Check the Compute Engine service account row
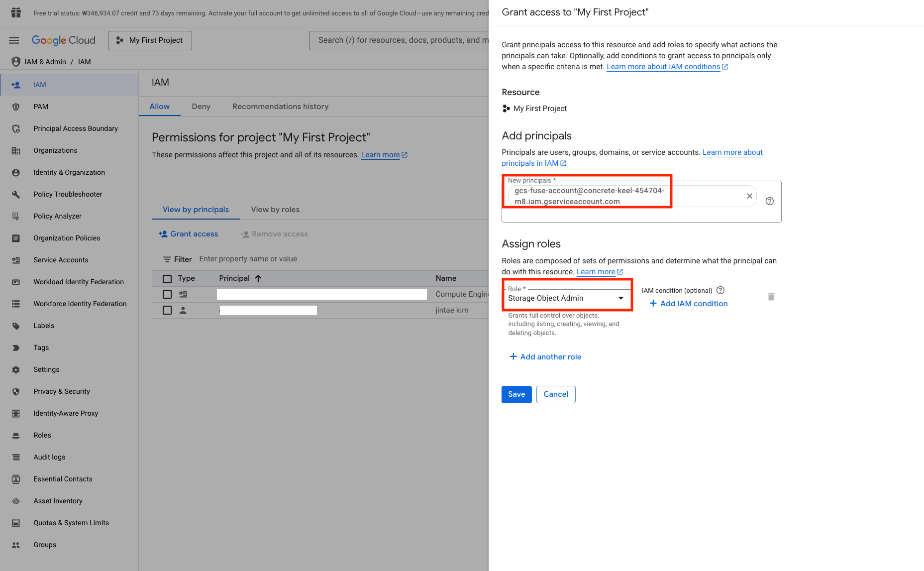Viewport: 924px width, 571px height. pos(167,294)
